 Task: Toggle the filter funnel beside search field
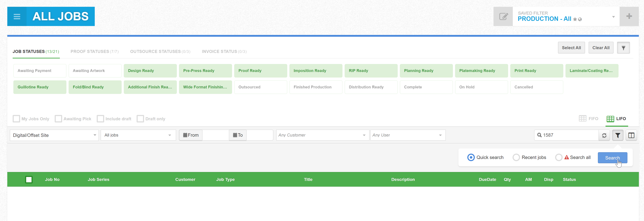[617, 135]
